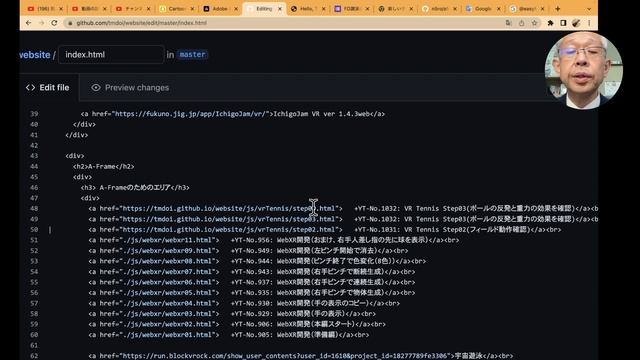Click the index.html filename field
The image size is (640, 360).
[111, 54]
